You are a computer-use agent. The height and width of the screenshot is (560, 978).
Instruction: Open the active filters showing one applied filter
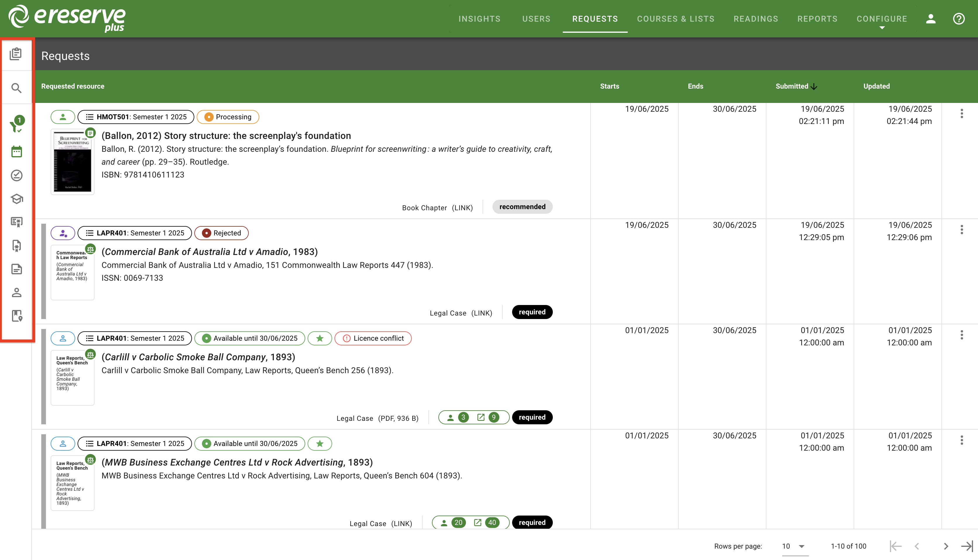[x=17, y=123]
